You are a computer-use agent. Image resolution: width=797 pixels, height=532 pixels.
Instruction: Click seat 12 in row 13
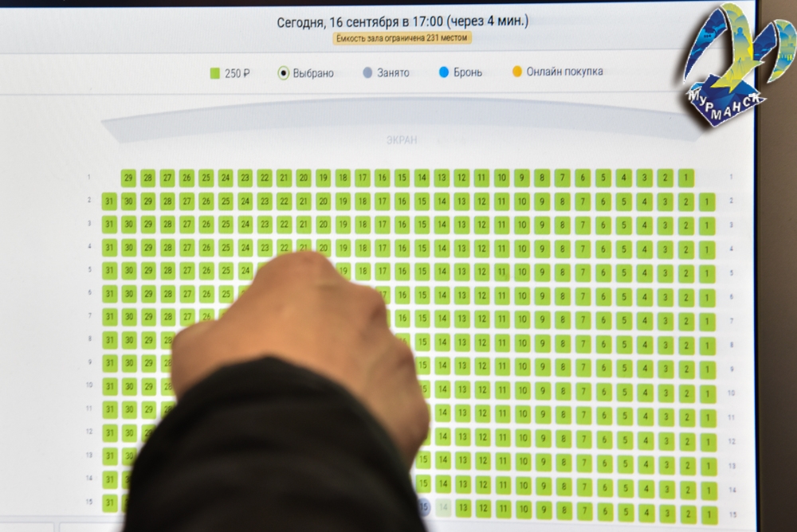(481, 461)
